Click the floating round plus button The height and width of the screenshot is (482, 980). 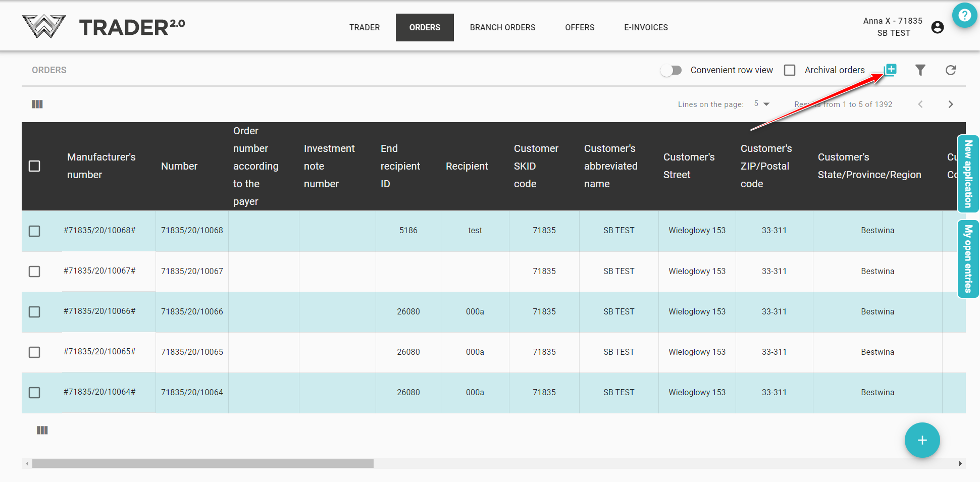922,440
